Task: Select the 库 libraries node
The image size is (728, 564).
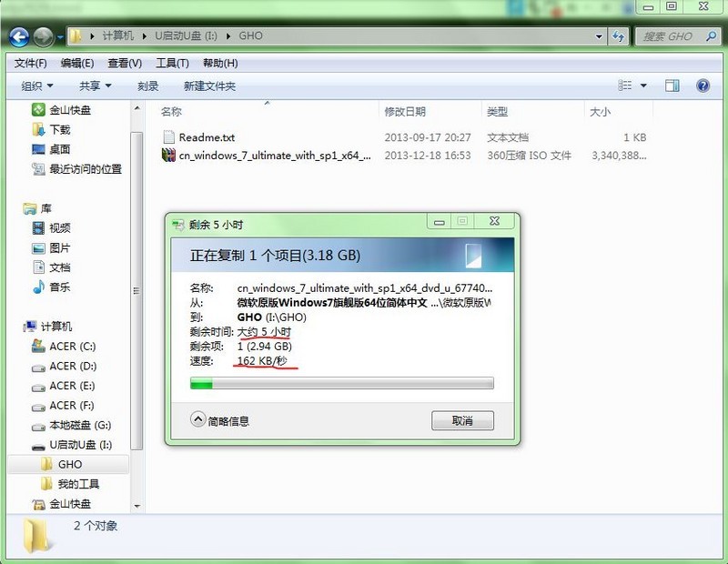Action: (37, 208)
